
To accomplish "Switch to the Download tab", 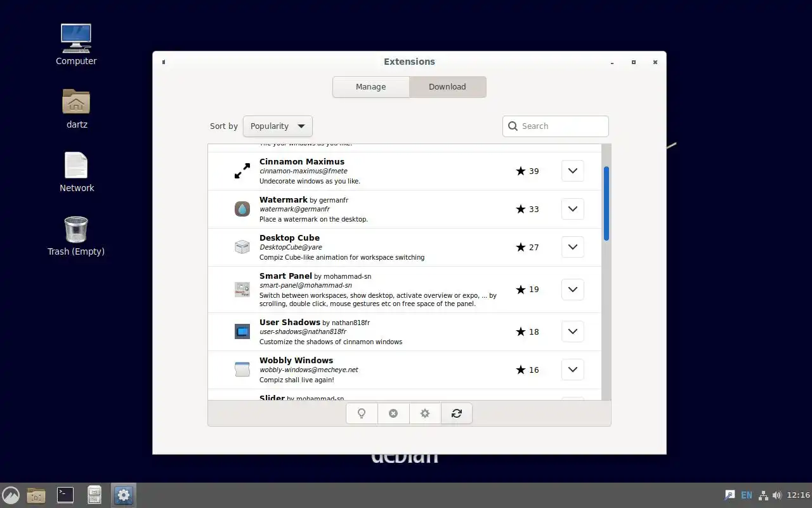I will point(448,87).
